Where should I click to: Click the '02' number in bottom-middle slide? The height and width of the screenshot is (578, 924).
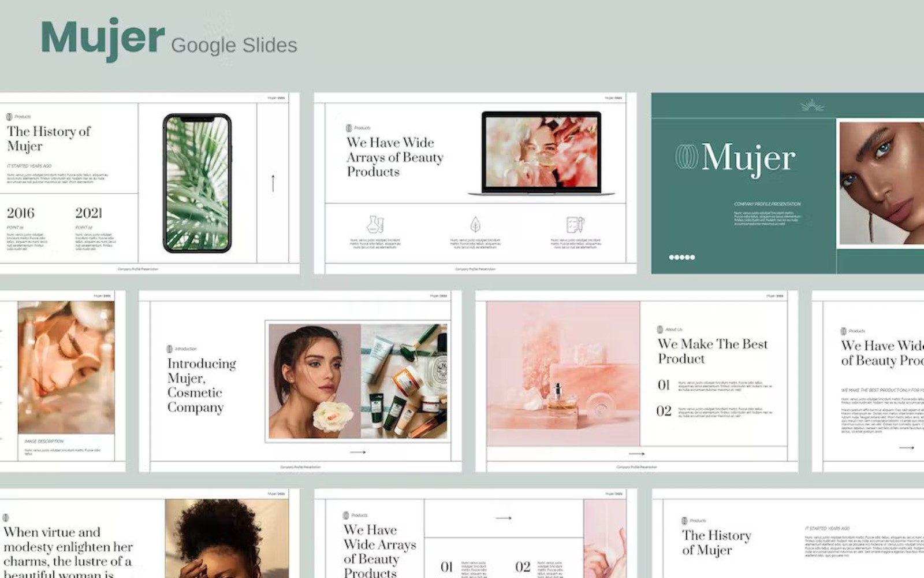(x=523, y=567)
